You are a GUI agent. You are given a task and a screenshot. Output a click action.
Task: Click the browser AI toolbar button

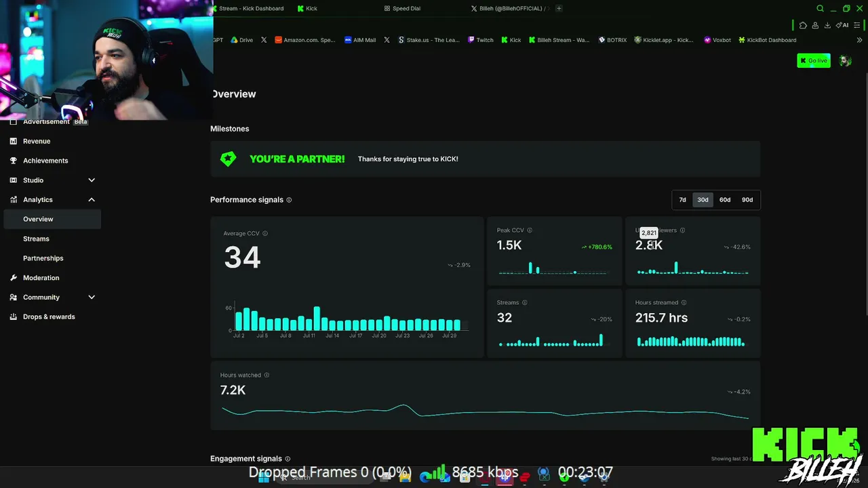(843, 25)
